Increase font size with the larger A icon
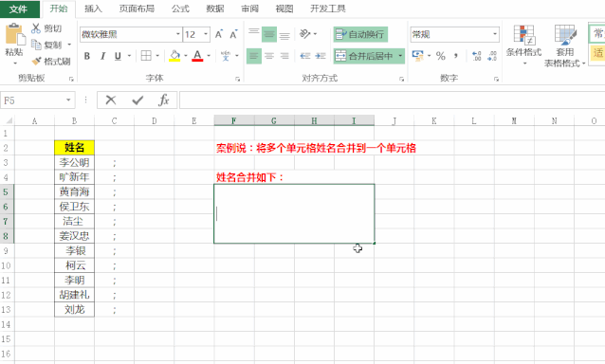 pyautogui.click(x=219, y=34)
